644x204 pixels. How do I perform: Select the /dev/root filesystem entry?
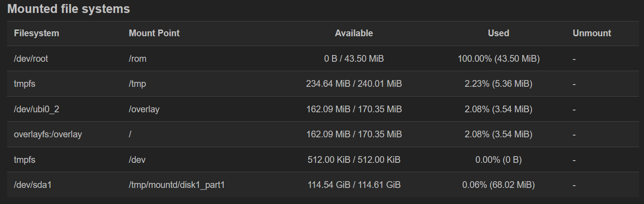tap(31, 59)
